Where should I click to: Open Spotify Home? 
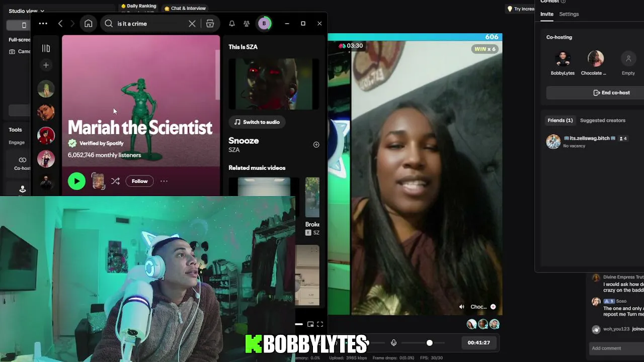(x=89, y=24)
